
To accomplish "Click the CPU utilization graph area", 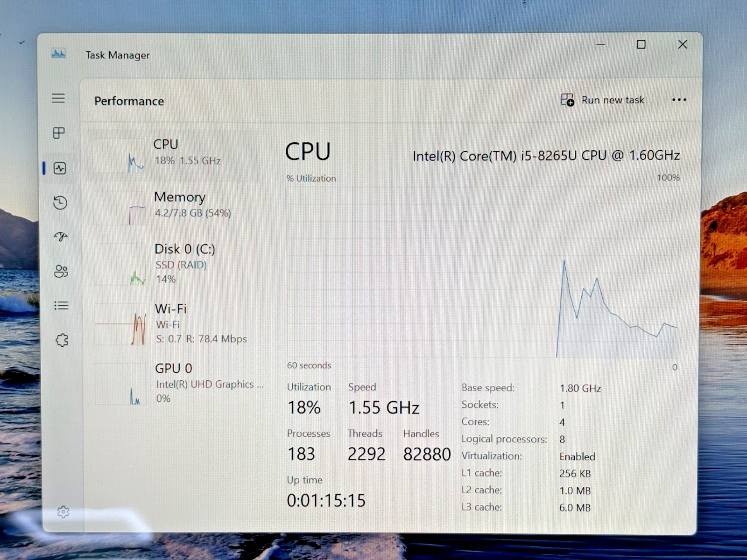I will [x=482, y=273].
